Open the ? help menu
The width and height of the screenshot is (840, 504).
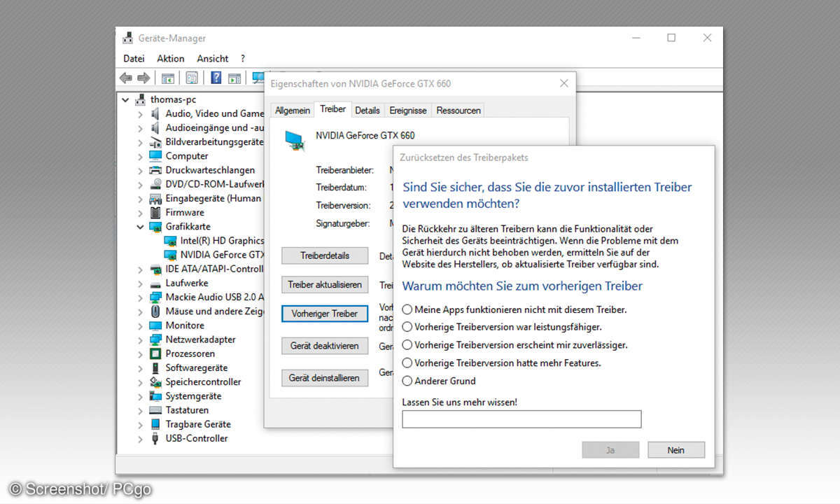click(243, 59)
